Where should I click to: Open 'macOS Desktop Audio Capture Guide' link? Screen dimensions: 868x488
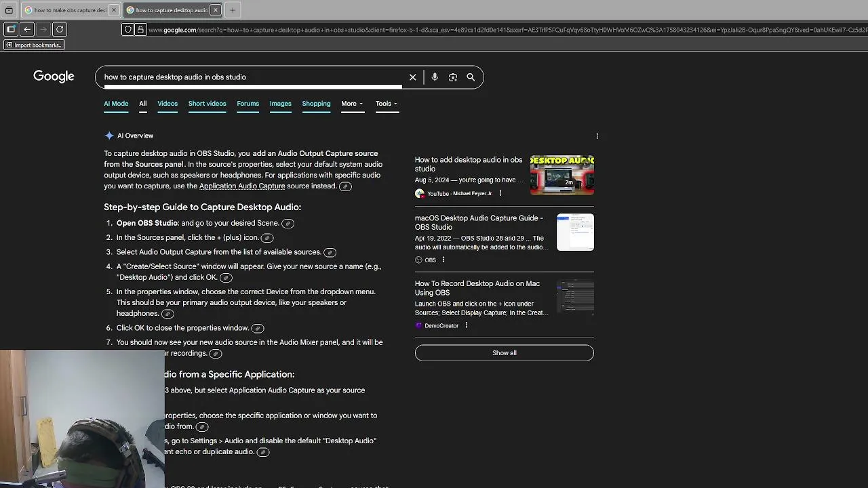[x=479, y=222]
